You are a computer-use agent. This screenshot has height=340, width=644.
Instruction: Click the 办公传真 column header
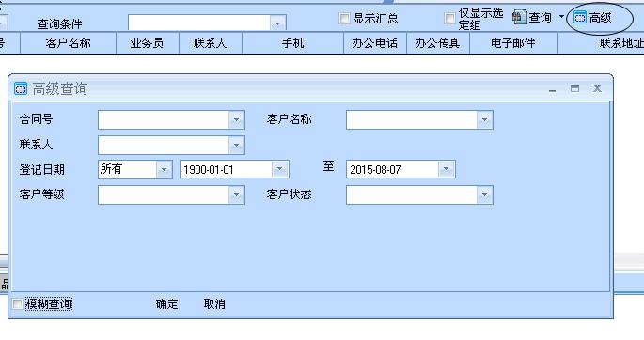pos(437,43)
